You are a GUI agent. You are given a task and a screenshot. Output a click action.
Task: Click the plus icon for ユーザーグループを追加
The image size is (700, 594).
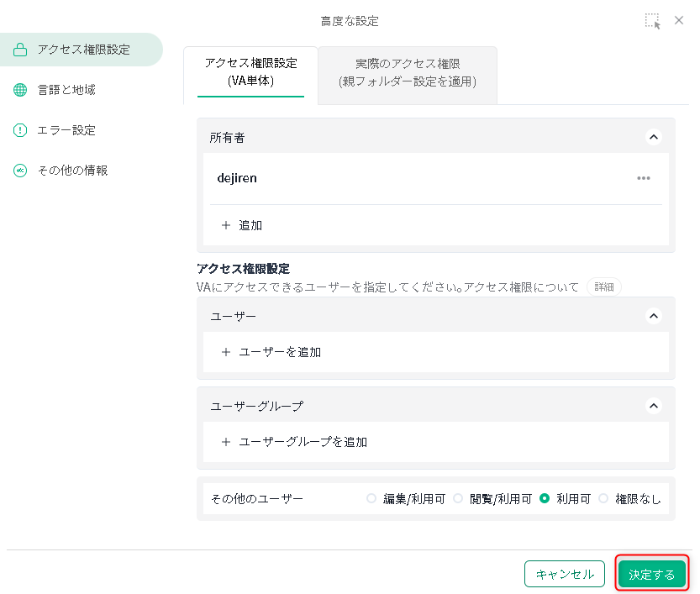225,442
